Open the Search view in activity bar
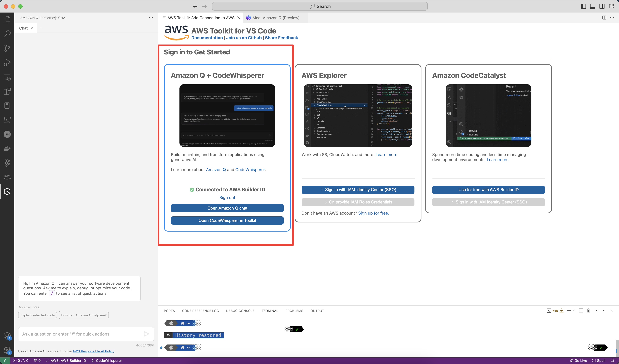 click(7, 34)
